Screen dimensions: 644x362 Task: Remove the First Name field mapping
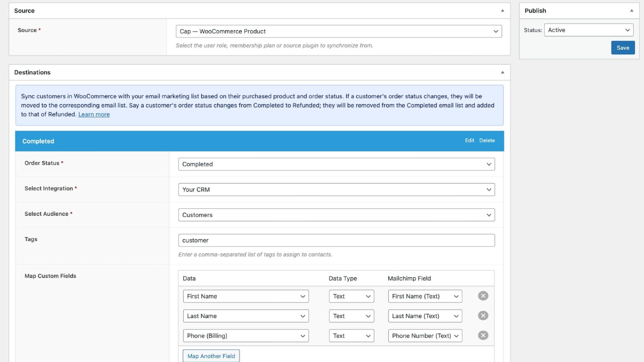pos(483,296)
